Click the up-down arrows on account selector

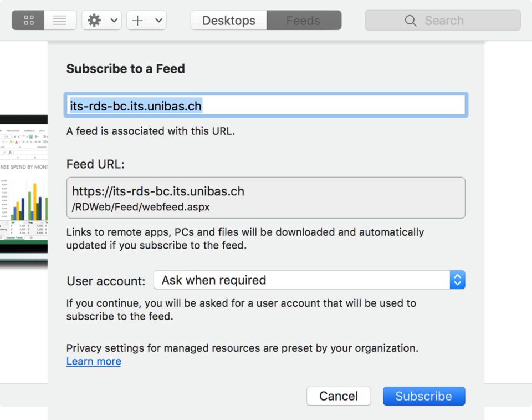pos(457,280)
